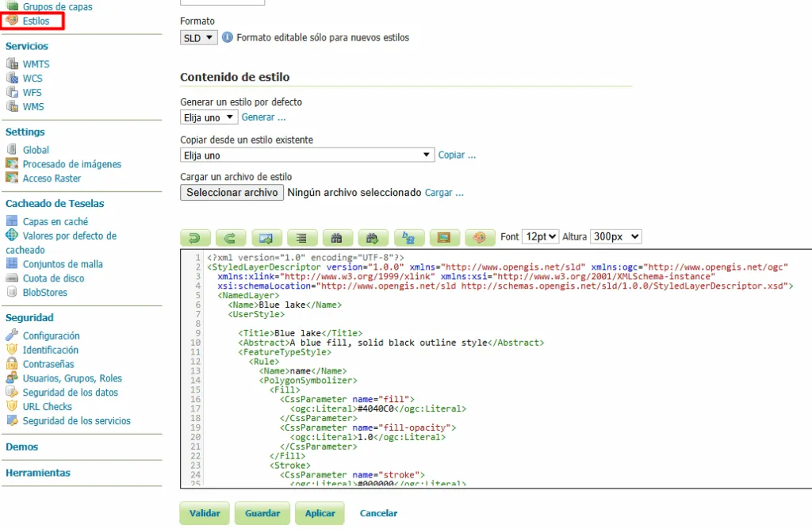Click the WFS service icon
The height and width of the screenshot is (529, 812).
(12, 92)
